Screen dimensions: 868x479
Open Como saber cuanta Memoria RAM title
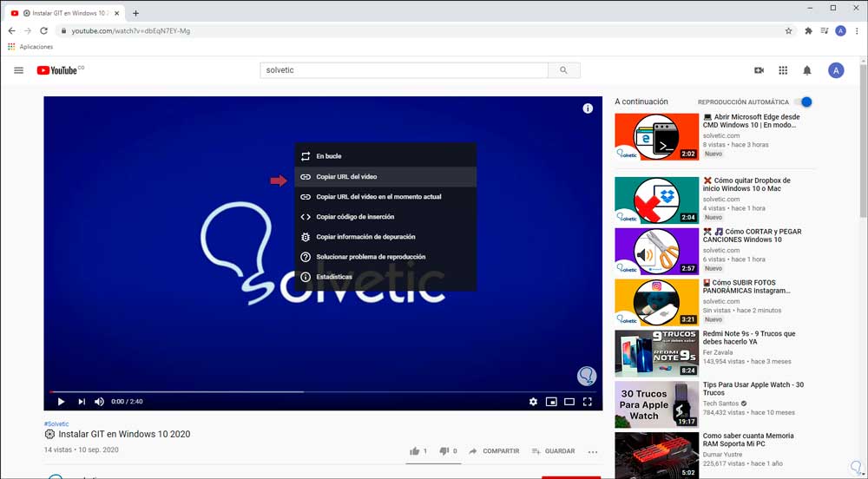point(748,440)
